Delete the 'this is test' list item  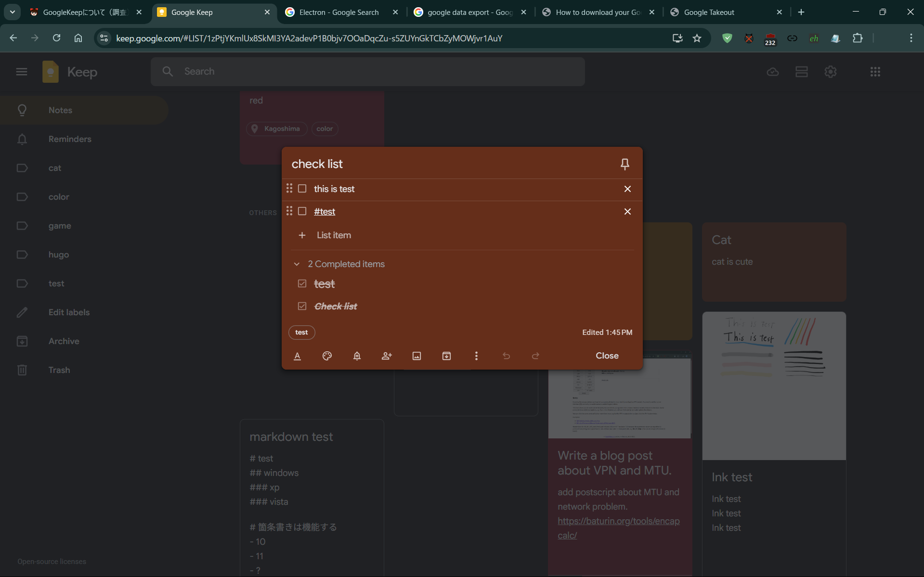[x=627, y=189]
